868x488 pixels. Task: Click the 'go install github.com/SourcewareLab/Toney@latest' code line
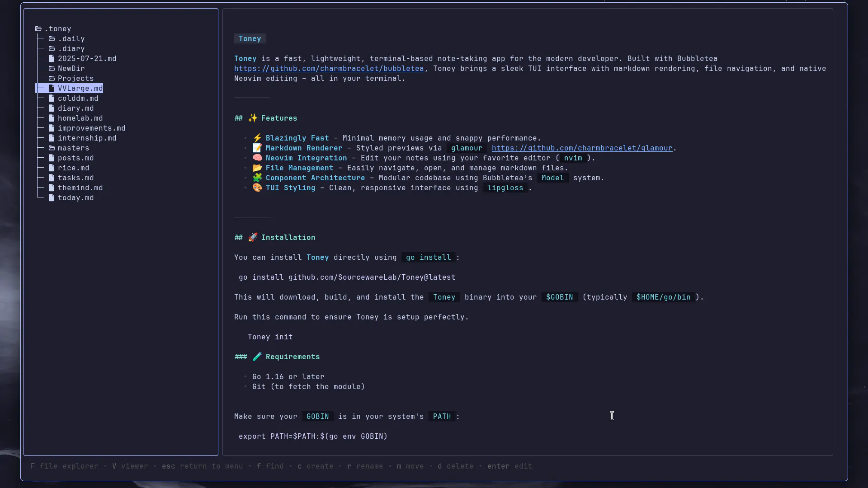(x=347, y=277)
